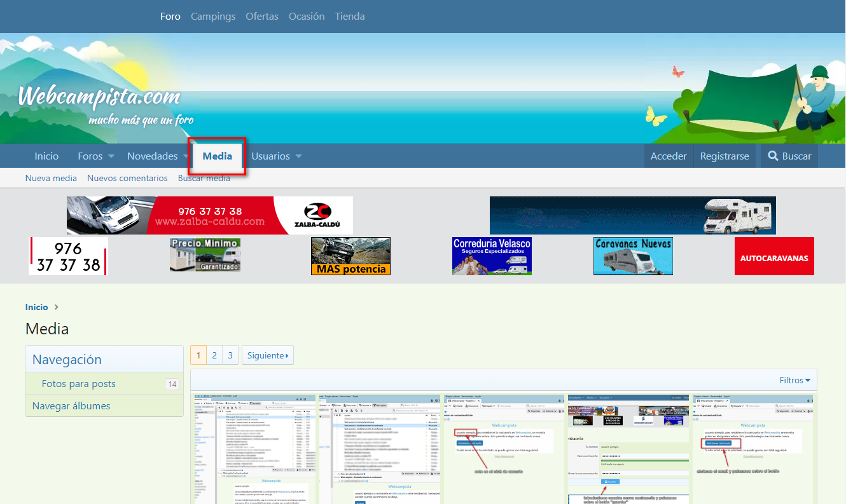Click the Precio Mínimo Garantizado ad
The width and height of the screenshot is (846, 504).
pyautogui.click(x=205, y=255)
